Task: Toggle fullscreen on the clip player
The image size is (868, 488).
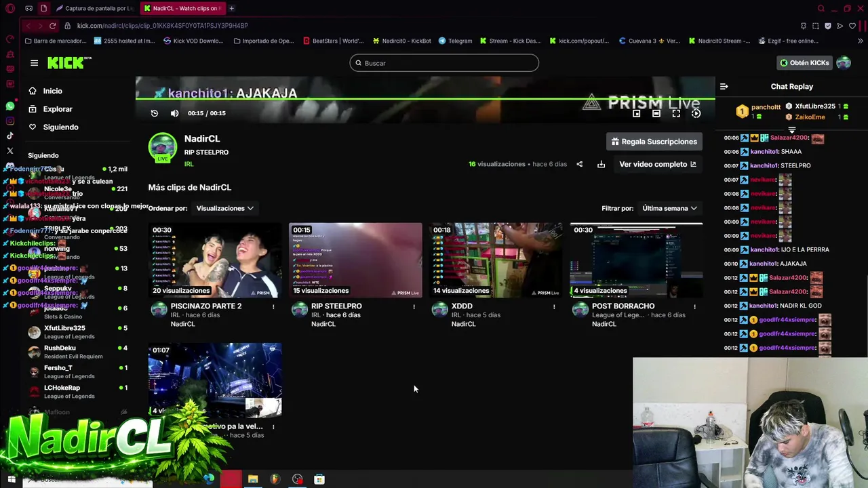Action: pos(676,113)
